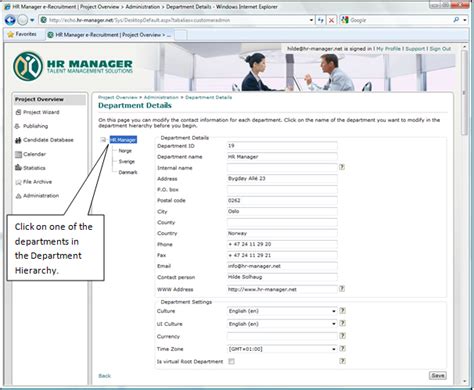Click the Sign Out link
The width and height of the screenshot is (474, 390).
[x=440, y=49]
